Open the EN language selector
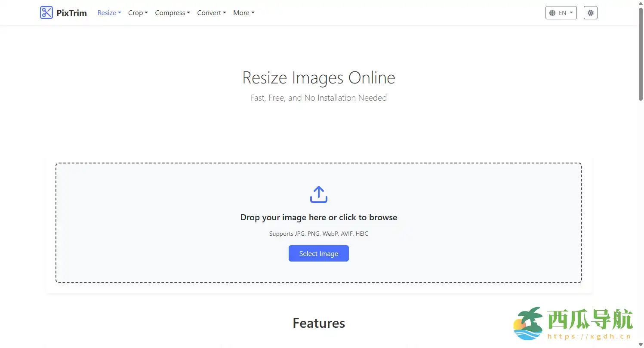 pos(561,13)
